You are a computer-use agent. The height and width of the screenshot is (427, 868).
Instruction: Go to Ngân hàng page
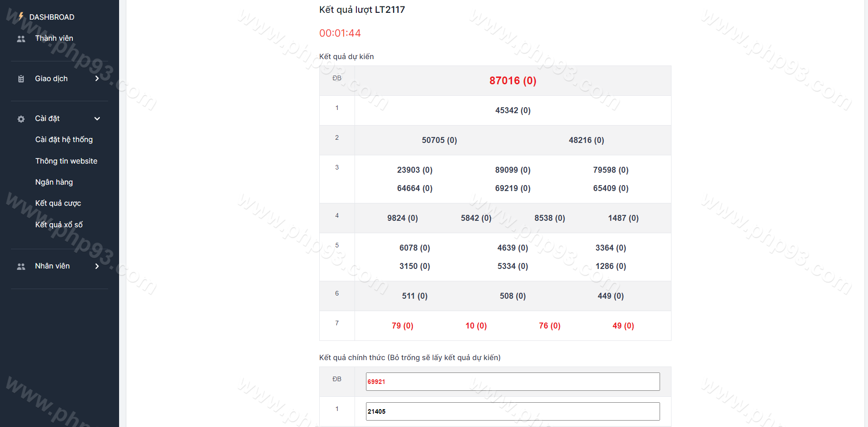click(x=54, y=182)
